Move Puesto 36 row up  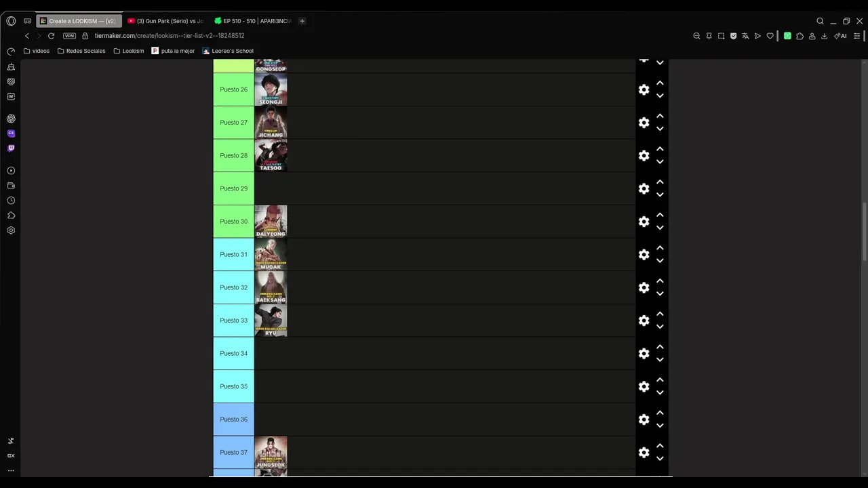pyautogui.click(x=660, y=413)
